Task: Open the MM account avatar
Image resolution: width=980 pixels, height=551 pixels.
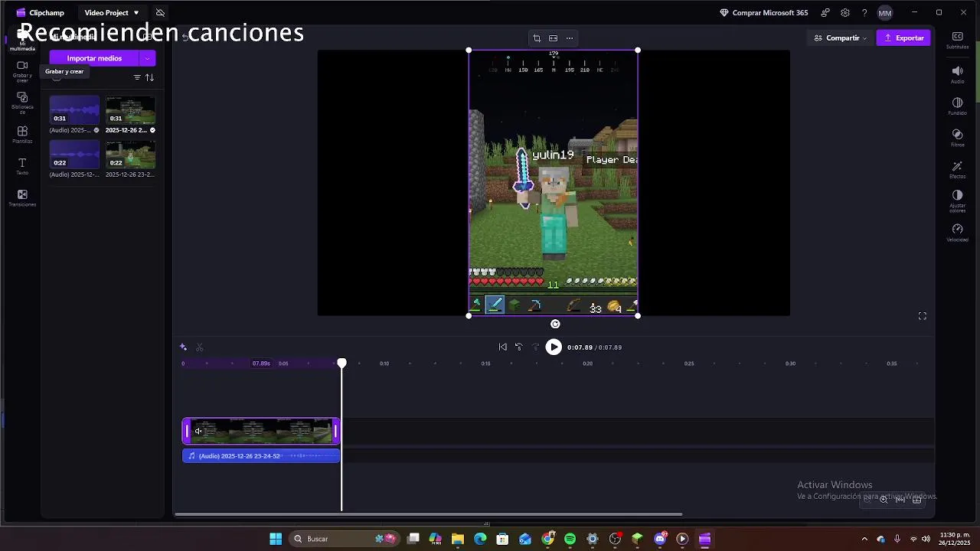Action: click(885, 13)
